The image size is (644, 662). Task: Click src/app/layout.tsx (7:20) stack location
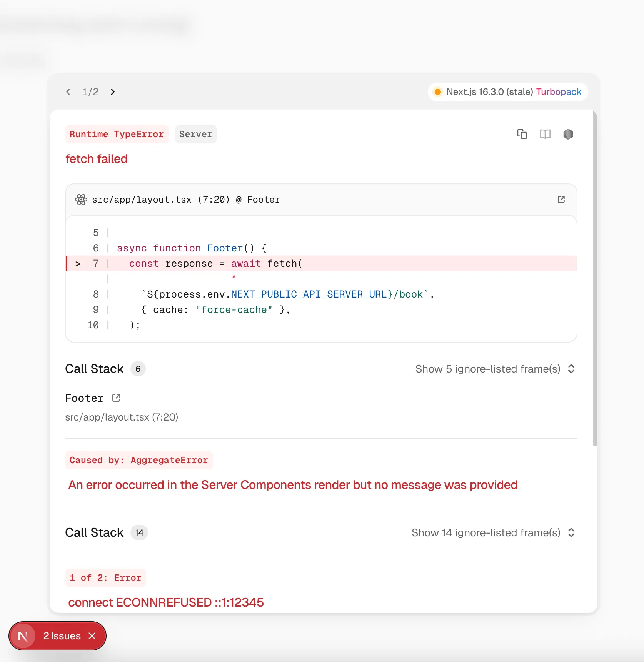pos(122,417)
